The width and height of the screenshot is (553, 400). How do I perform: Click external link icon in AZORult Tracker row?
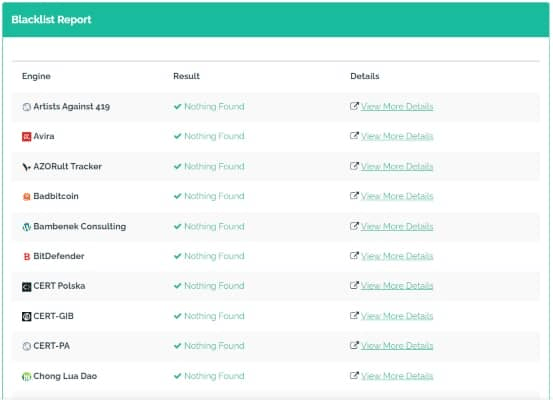(354, 166)
